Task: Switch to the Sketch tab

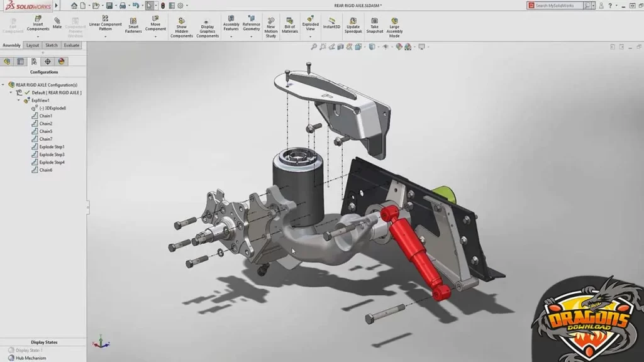Action: point(52,45)
